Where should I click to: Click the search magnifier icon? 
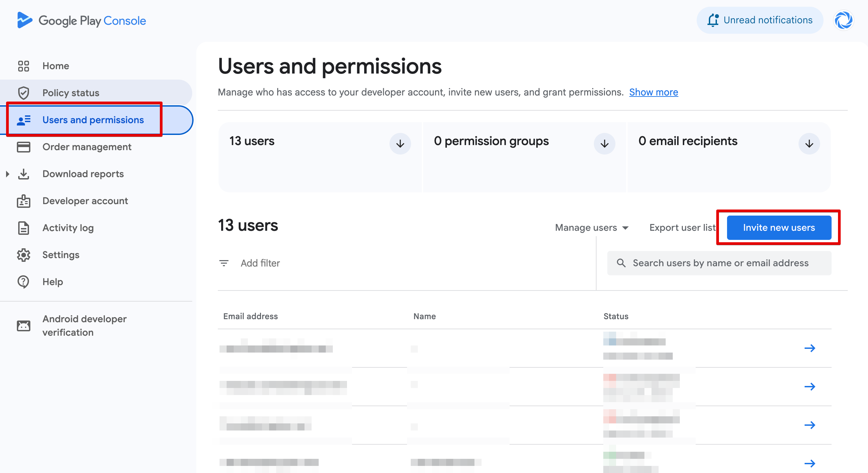[x=621, y=263]
